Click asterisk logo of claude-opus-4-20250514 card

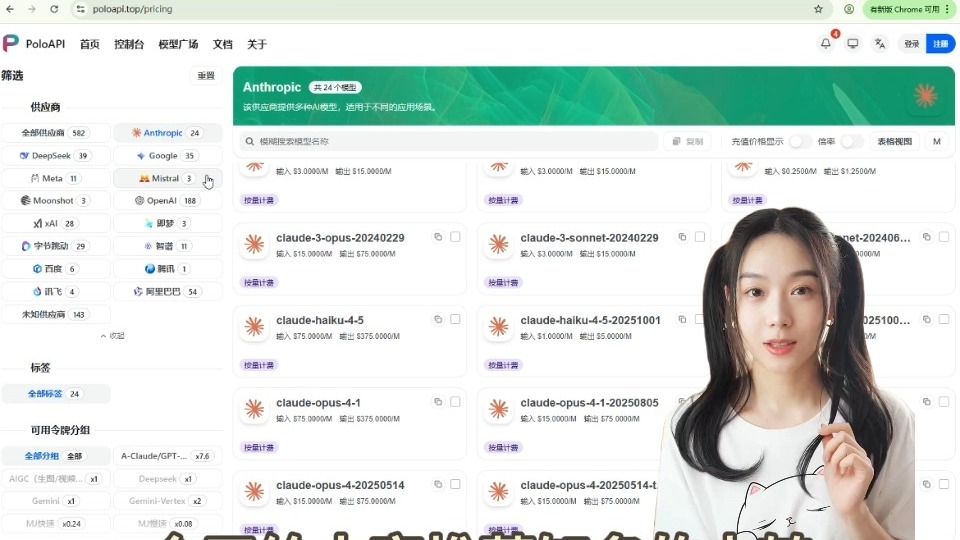[254, 491]
